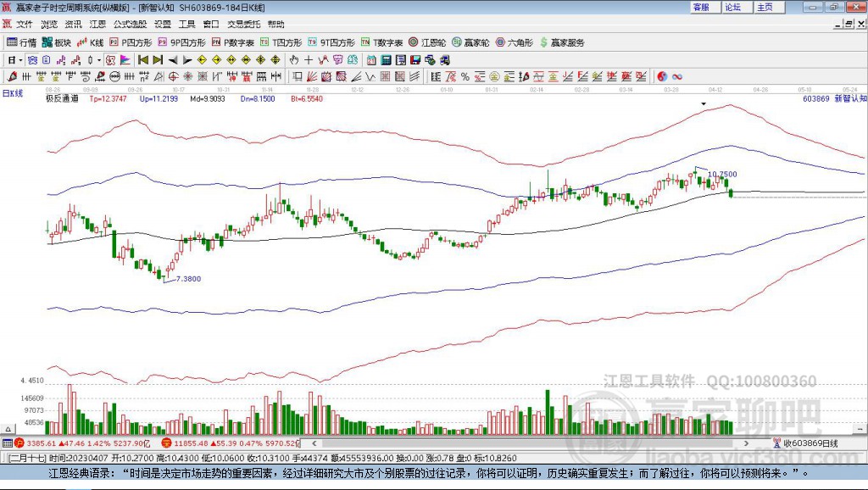
Task: Step back with the black left arrow
Action: (173, 60)
